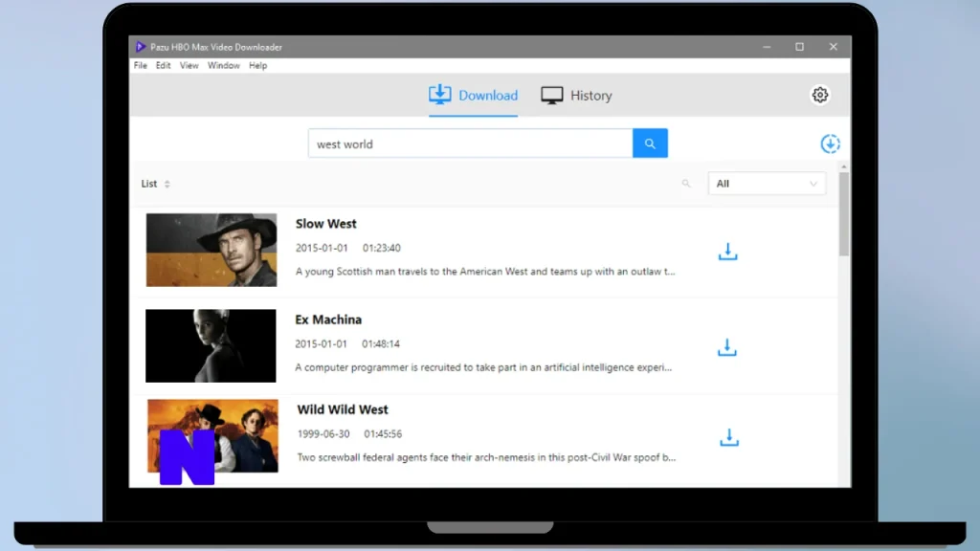
Task: Click the date 1999-06-30
Action: (323, 433)
